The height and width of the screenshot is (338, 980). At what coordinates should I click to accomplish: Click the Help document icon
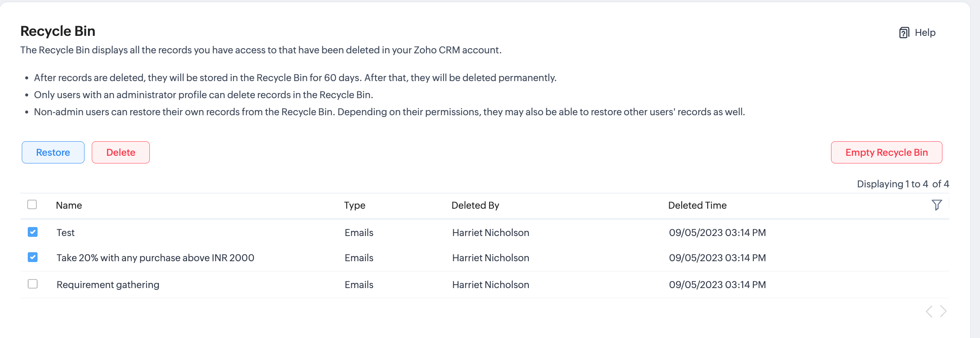904,33
